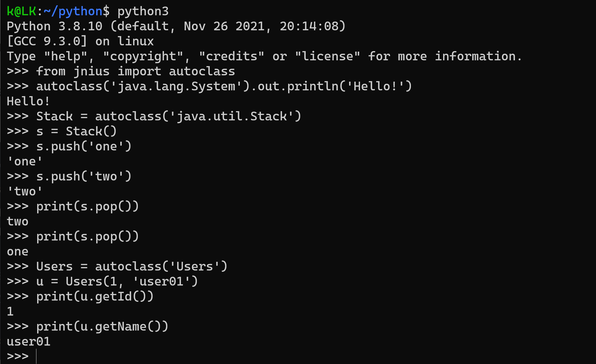Click the "u = Users(1, 'user01')" line
This screenshot has width=596, height=364.
[x=117, y=282]
